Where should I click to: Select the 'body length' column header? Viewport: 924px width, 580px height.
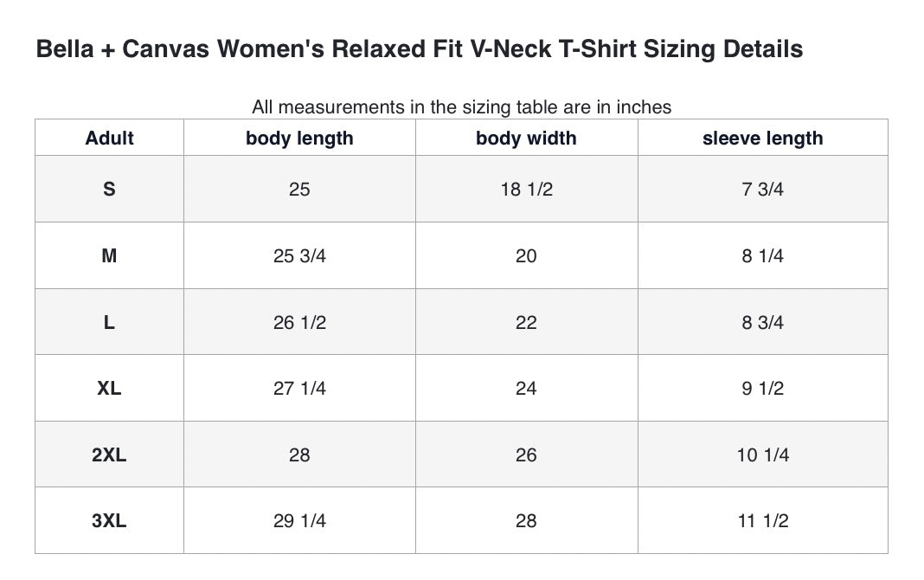click(299, 139)
